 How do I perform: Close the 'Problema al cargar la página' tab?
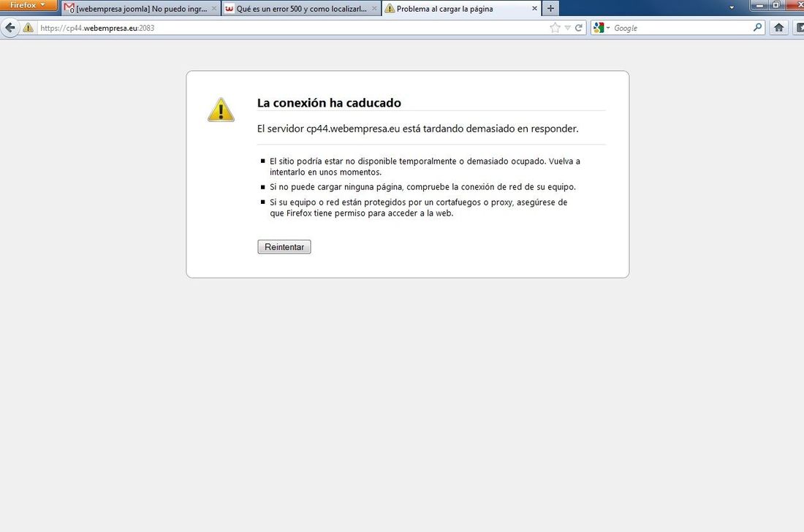[x=534, y=8]
